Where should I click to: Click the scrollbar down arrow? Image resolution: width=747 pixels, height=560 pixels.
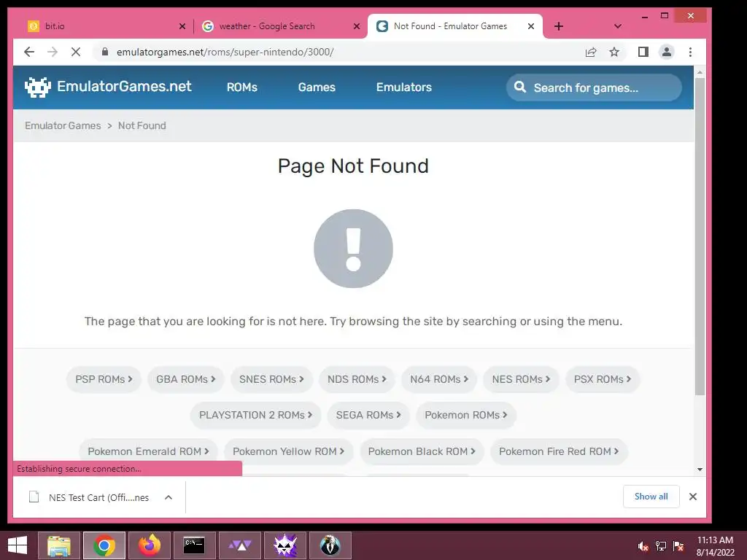700,470
